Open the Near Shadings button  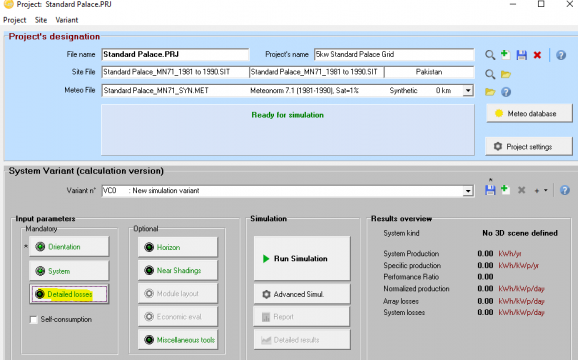(x=178, y=270)
